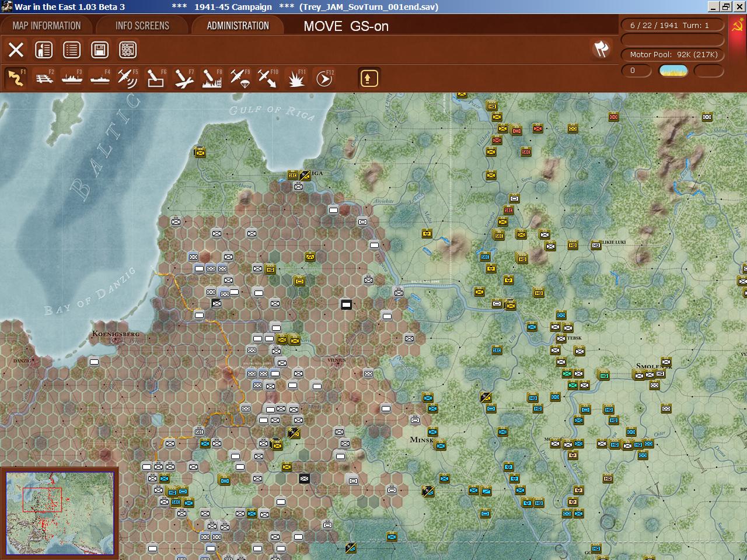The image size is (747, 560).
Task: Click the white X icon in the administration toolbar
Action: (x=16, y=50)
